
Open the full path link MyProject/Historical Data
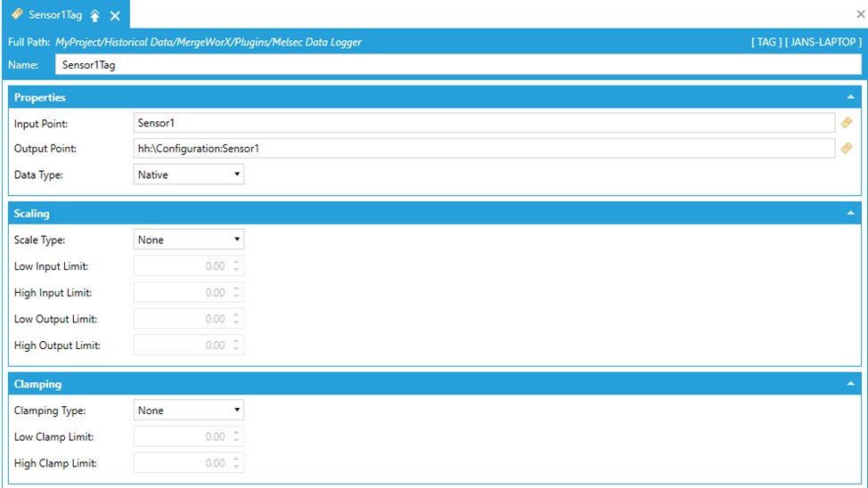(x=209, y=42)
